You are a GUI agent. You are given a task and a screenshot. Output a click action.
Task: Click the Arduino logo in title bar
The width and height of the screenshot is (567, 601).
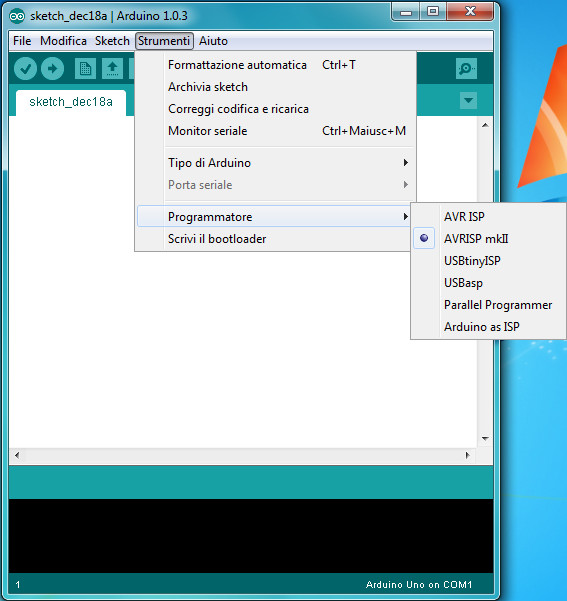[17, 16]
